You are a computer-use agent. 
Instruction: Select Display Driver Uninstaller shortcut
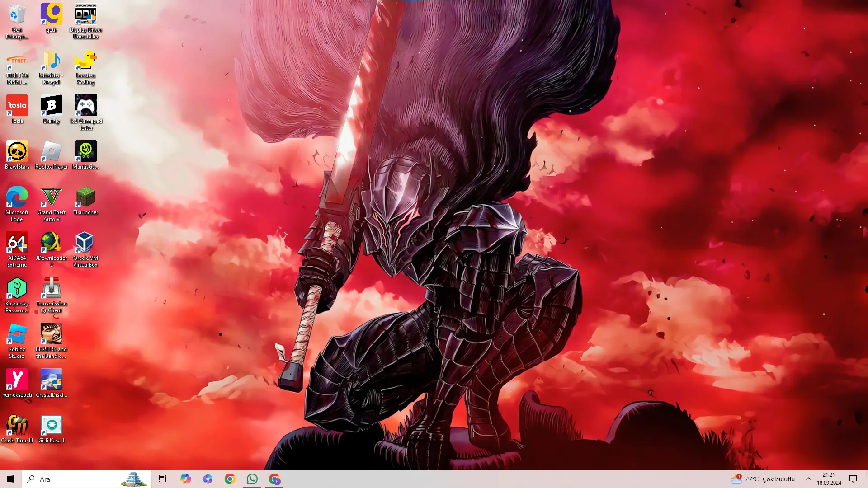click(86, 21)
